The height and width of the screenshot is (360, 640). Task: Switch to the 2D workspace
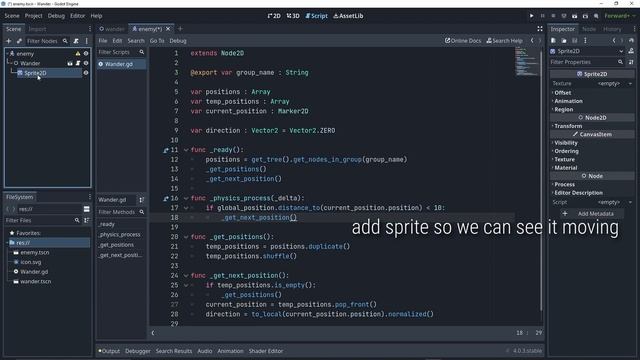[274, 16]
